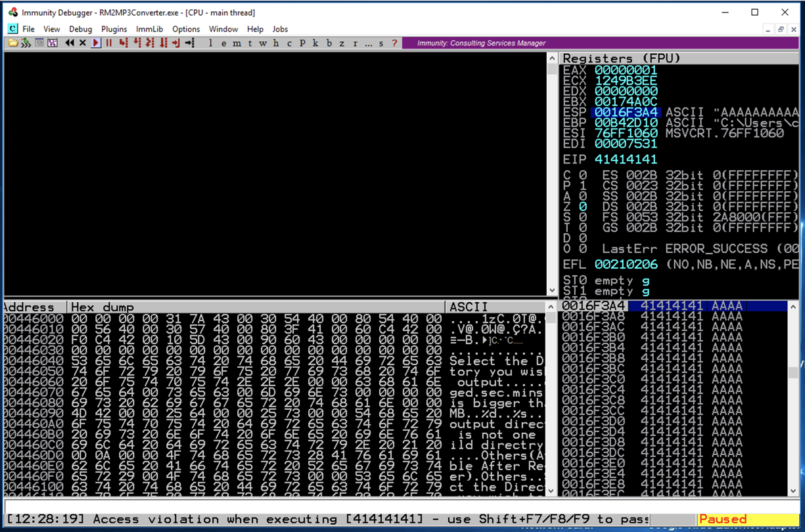
Task: Select the EBX register value 00174A0C
Action: tap(626, 102)
